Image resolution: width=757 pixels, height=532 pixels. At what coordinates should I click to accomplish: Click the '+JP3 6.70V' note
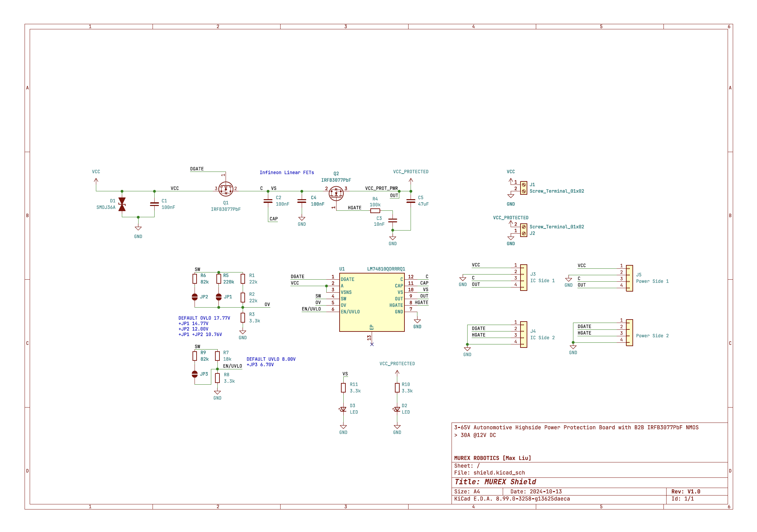tap(260, 365)
